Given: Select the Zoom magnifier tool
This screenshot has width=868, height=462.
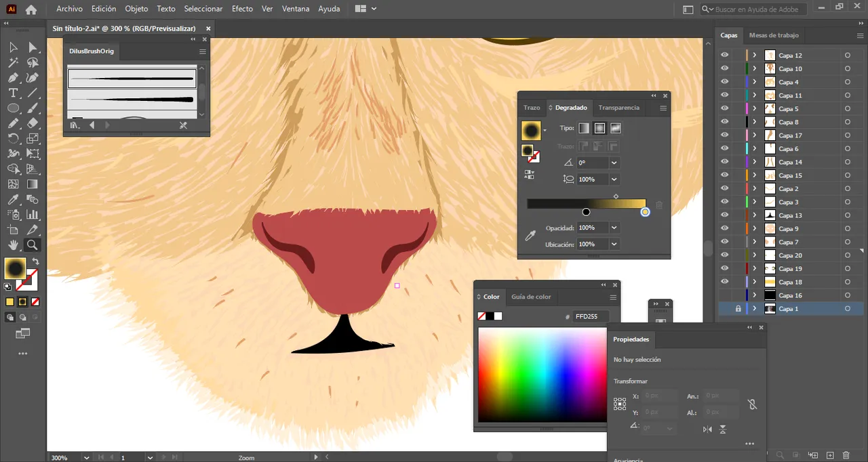Looking at the screenshot, I should coord(33,245).
